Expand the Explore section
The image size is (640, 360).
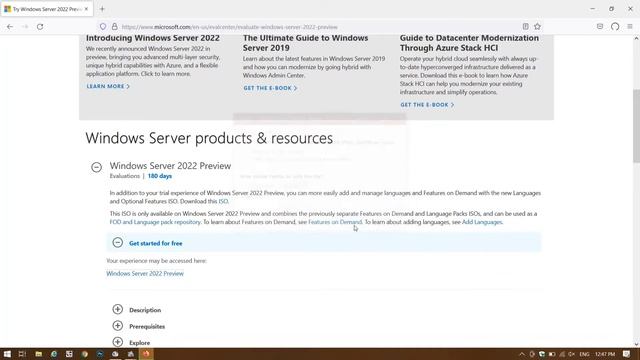click(118, 342)
